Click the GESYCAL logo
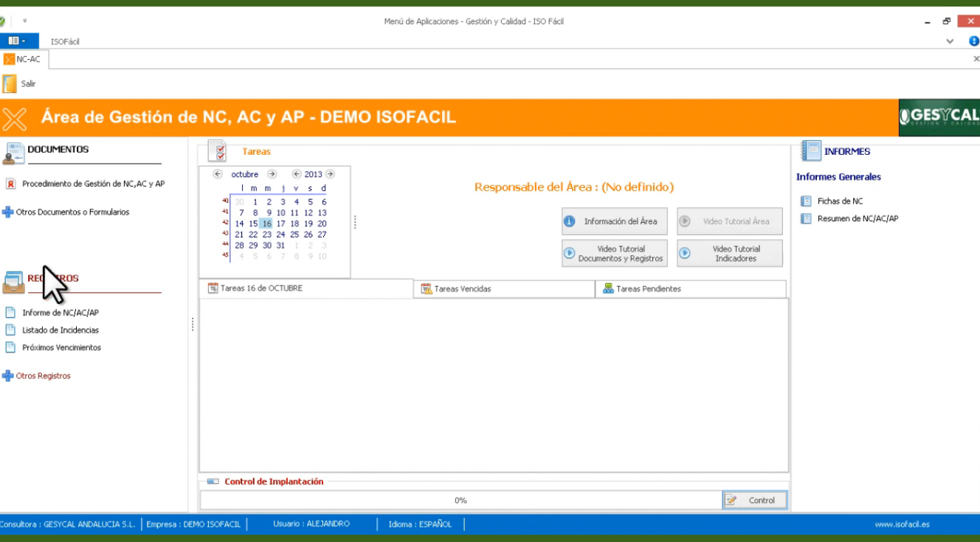 tap(939, 117)
